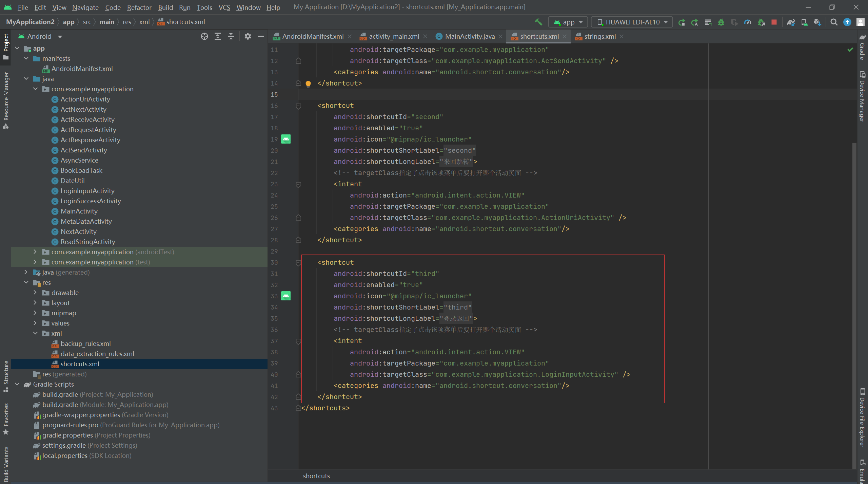Sync Project with Gradle Files icon
The height and width of the screenshot is (484, 868).
coord(791,22)
